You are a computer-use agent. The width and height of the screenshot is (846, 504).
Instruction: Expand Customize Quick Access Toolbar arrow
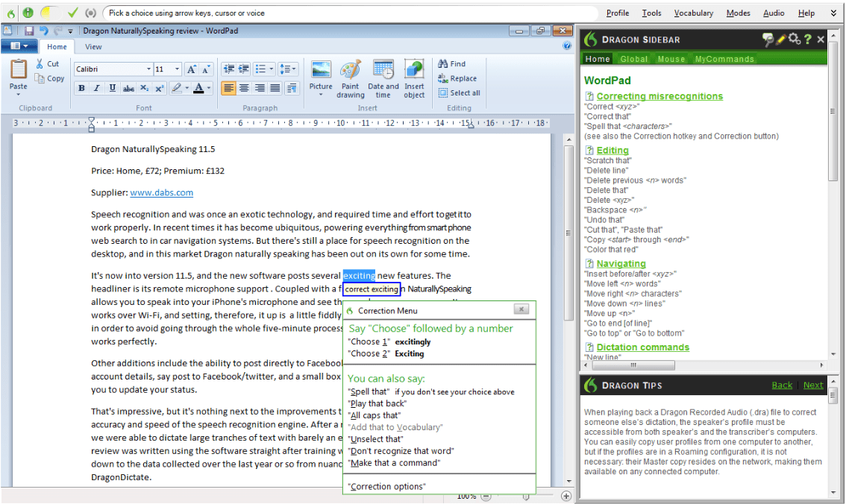coord(70,31)
